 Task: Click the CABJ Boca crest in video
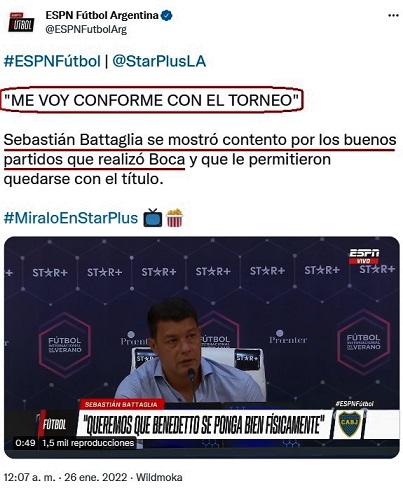[x=349, y=424]
